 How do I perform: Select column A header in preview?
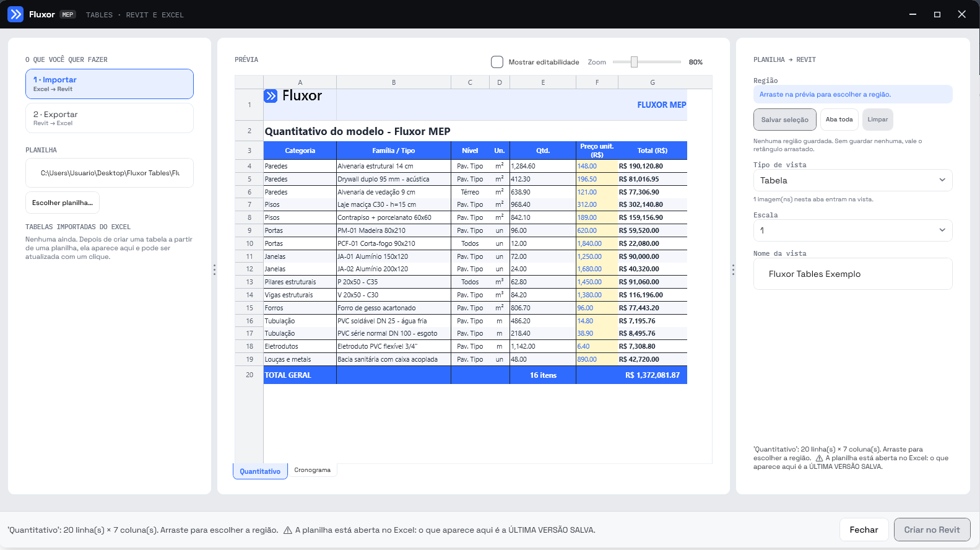click(x=300, y=82)
